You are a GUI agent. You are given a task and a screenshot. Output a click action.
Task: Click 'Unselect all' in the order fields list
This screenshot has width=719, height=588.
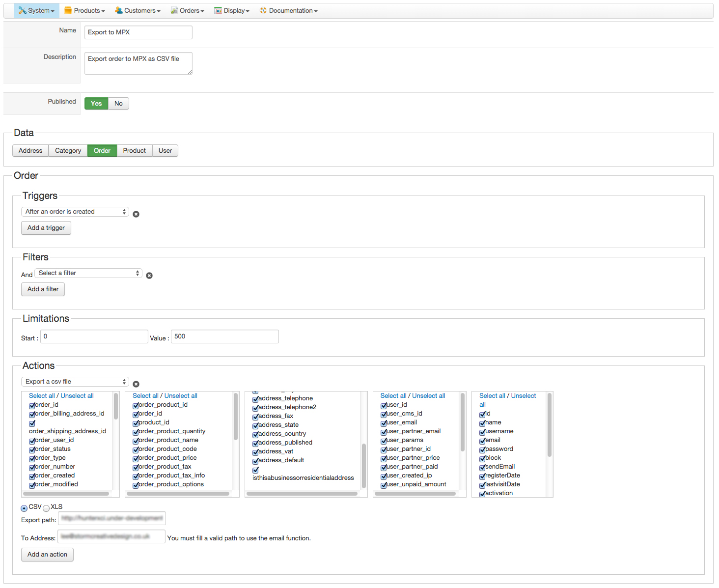point(77,396)
